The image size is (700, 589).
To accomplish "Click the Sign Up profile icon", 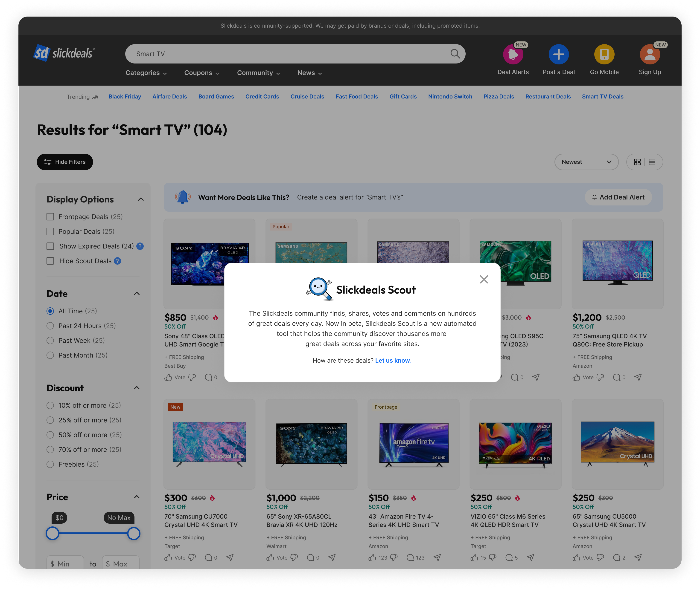I will [x=650, y=54].
